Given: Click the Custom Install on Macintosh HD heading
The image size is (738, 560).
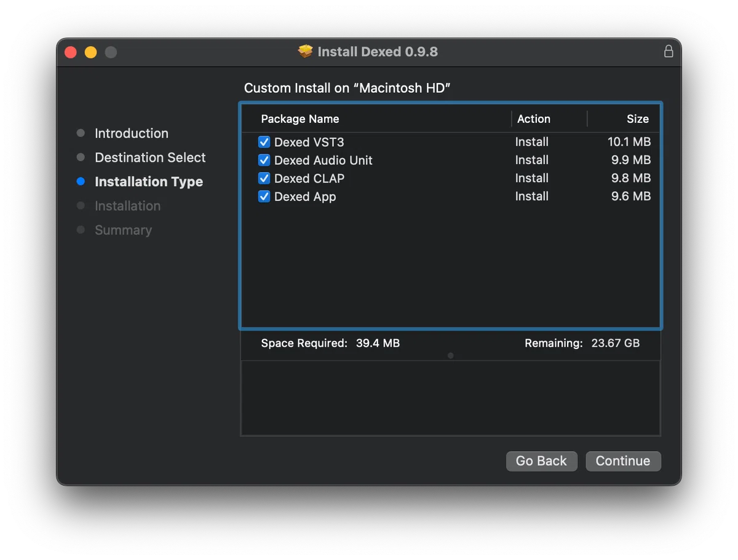Looking at the screenshot, I should click(x=347, y=88).
